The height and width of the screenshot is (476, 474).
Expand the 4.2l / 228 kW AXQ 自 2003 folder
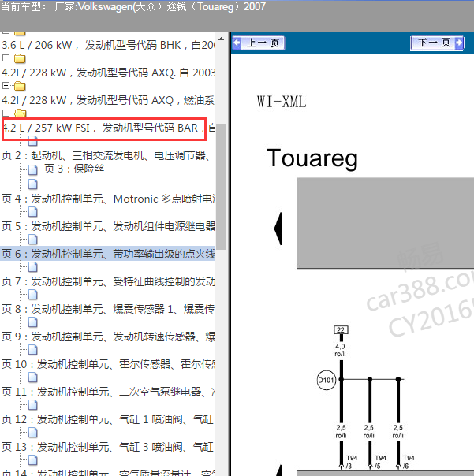(x=6, y=58)
